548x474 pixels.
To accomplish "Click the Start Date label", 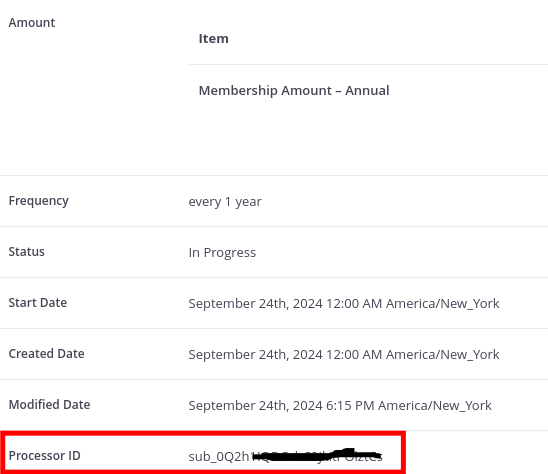I will 38,303.
